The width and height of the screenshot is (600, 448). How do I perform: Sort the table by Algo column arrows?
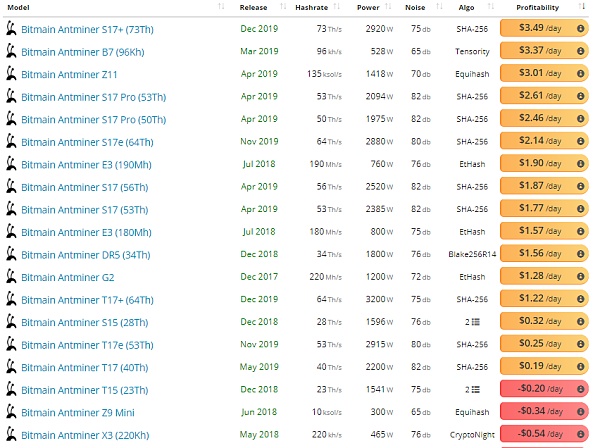coord(491,7)
